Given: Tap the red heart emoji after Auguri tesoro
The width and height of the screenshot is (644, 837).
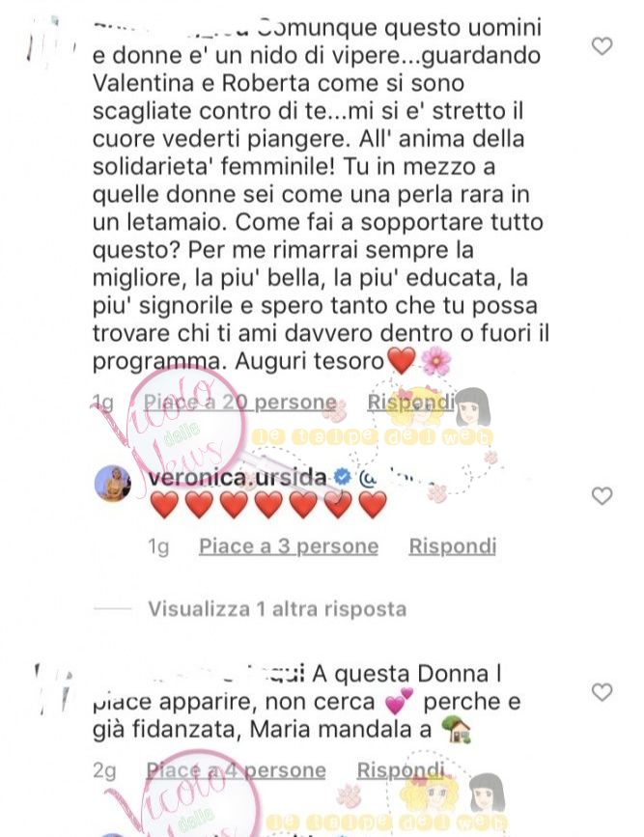Looking at the screenshot, I should click(x=401, y=360).
